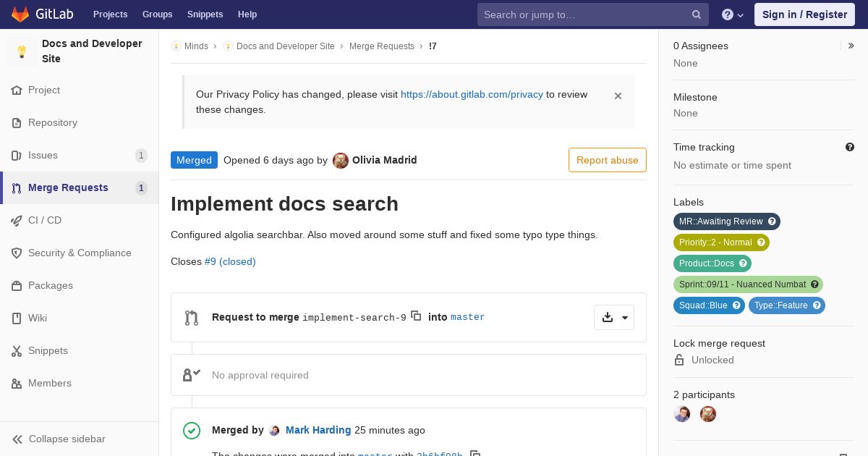Click the Time tracking help icon
868x456 pixels.
point(850,147)
